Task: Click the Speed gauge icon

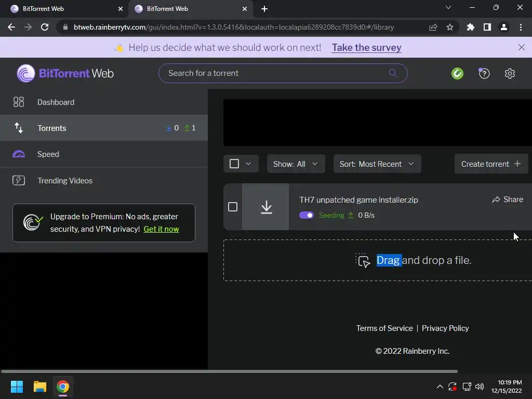Action: click(x=19, y=154)
